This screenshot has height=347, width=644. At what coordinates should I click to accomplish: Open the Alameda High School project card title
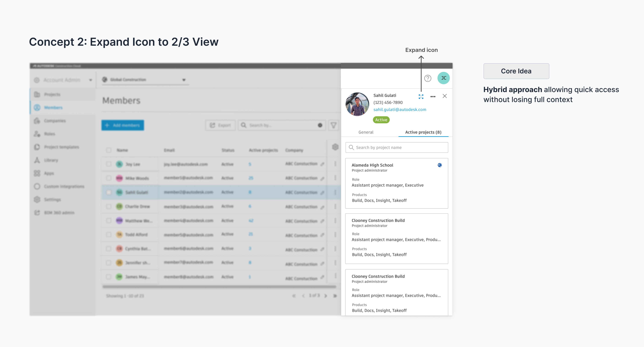click(x=372, y=165)
